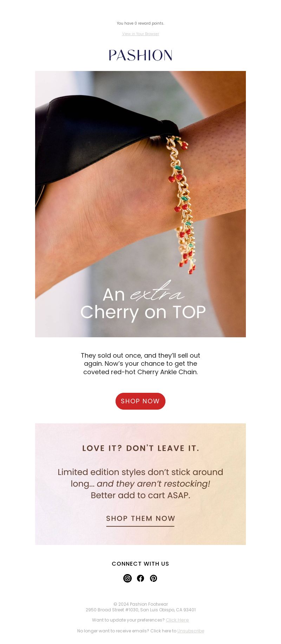The height and width of the screenshot is (644, 281).
Task: Click the red SHOP NOW button
Action: (x=140, y=401)
